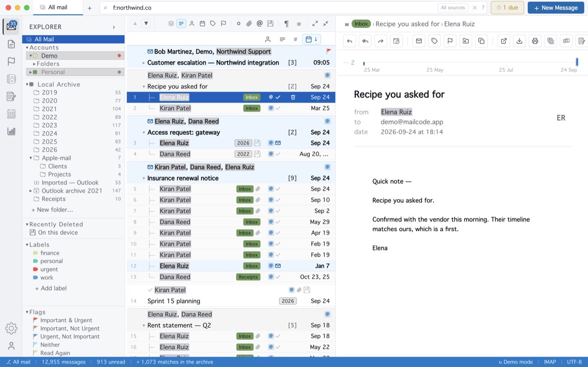The image size is (588, 367).
Task: Click the download message icon
Action: click(520, 41)
